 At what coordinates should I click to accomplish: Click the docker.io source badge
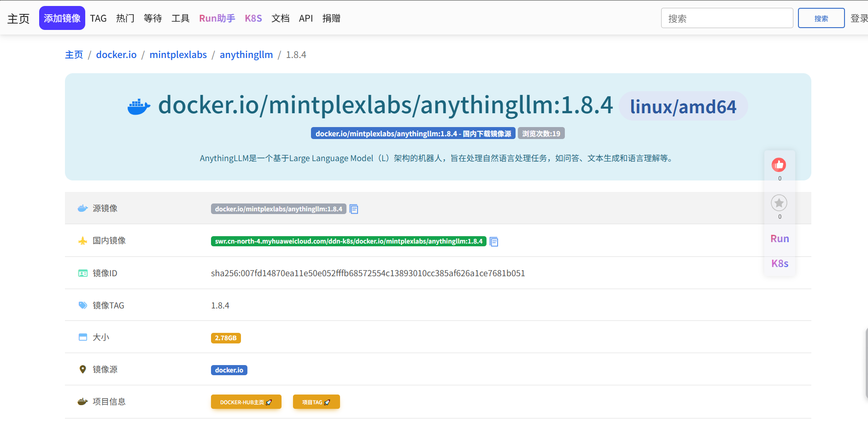coord(229,370)
